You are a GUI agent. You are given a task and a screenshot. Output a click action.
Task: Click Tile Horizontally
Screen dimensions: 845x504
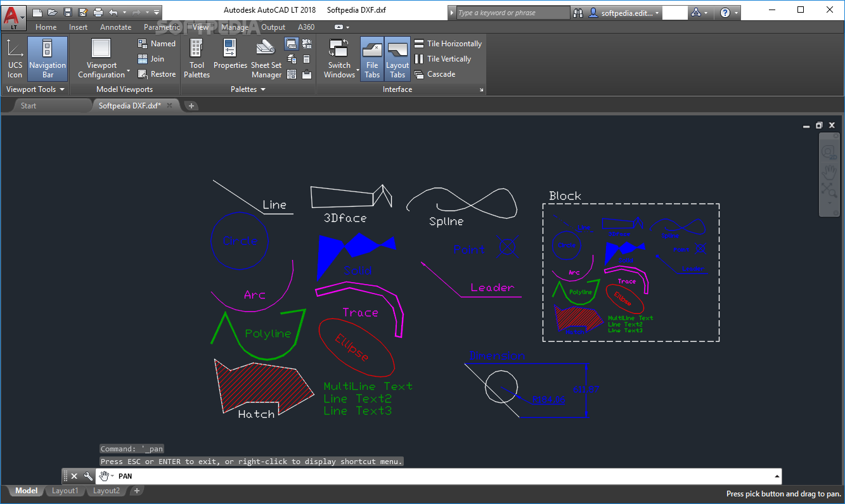[x=448, y=44]
